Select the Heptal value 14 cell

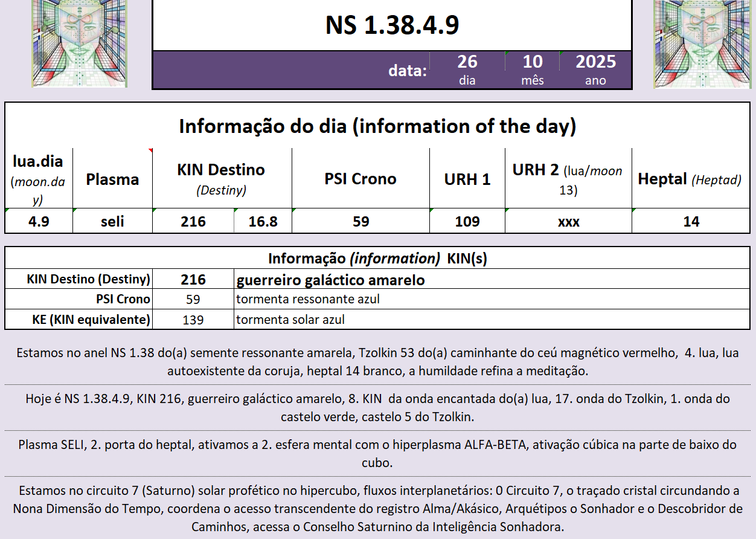(691, 221)
